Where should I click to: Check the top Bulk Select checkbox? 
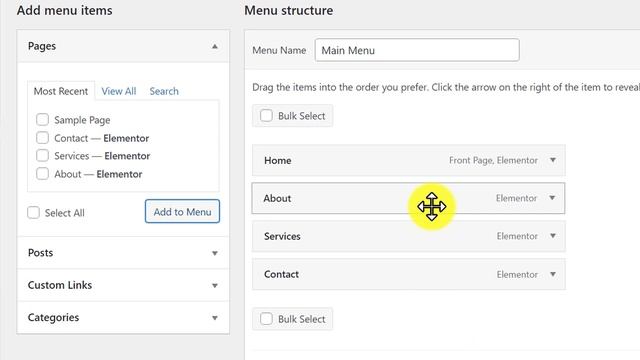pyautogui.click(x=267, y=116)
